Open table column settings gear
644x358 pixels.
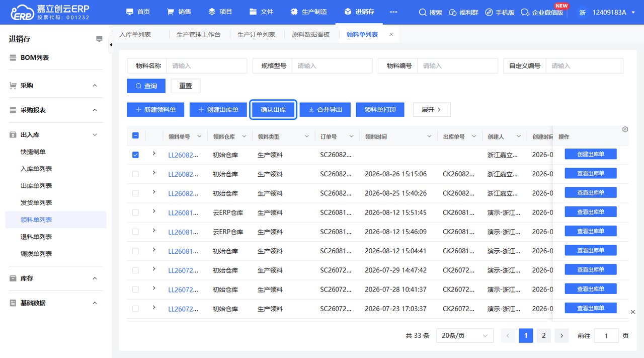click(625, 129)
